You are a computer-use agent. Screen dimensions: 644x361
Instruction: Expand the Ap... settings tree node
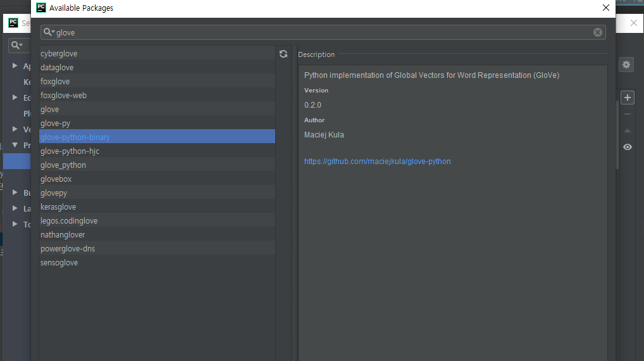15,66
